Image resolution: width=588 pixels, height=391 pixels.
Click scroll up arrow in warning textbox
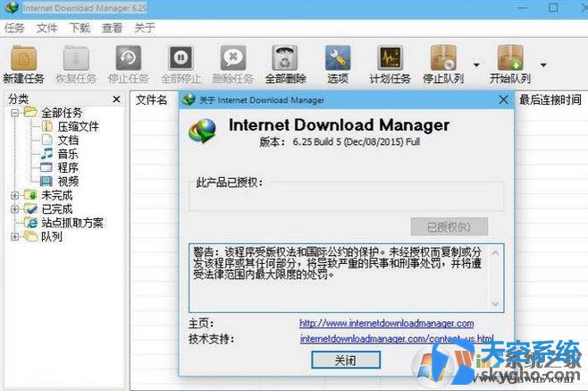pyautogui.click(x=495, y=253)
